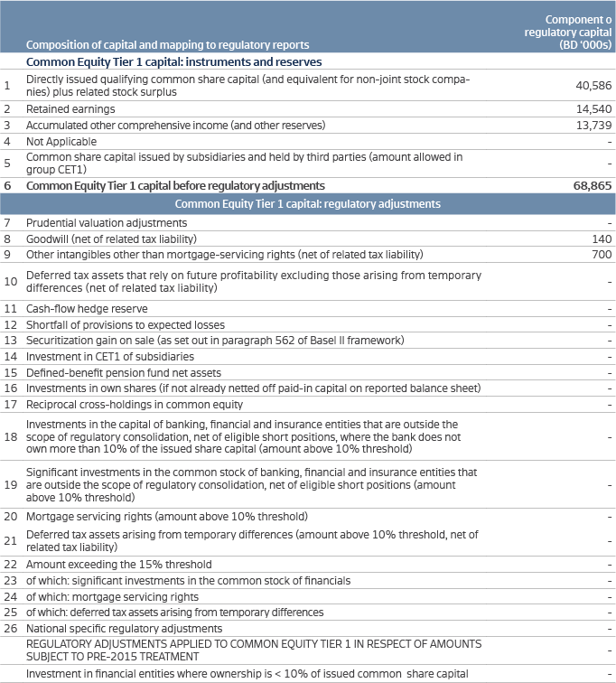This screenshot has height=683, width=616.
Task: Click the 700 other intangibles value
Action: pos(602,255)
